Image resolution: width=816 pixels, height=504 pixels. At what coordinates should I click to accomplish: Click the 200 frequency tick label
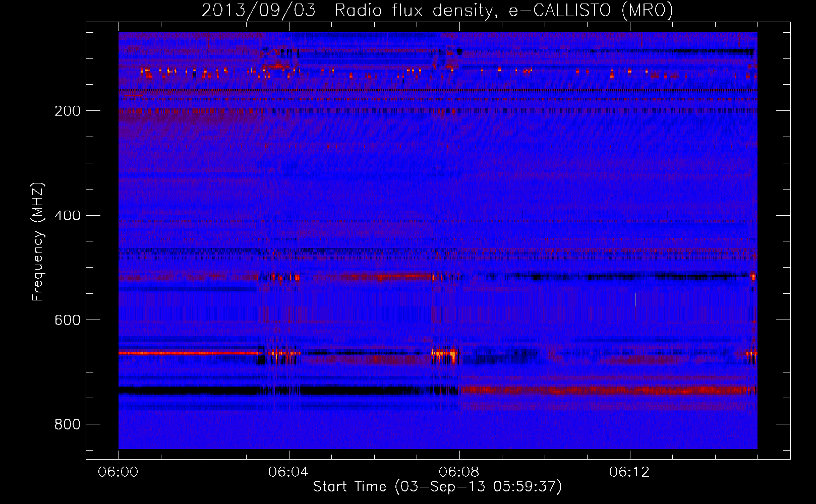click(x=68, y=111)
